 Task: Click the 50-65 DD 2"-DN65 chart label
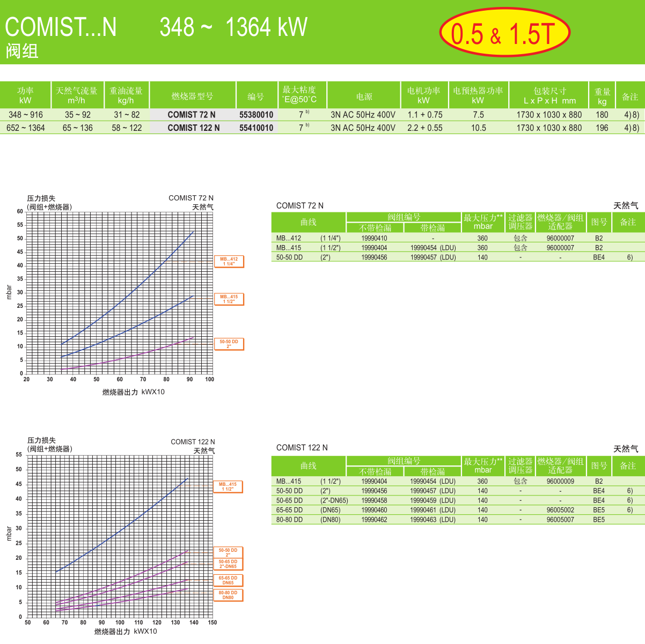click(228, 564)
